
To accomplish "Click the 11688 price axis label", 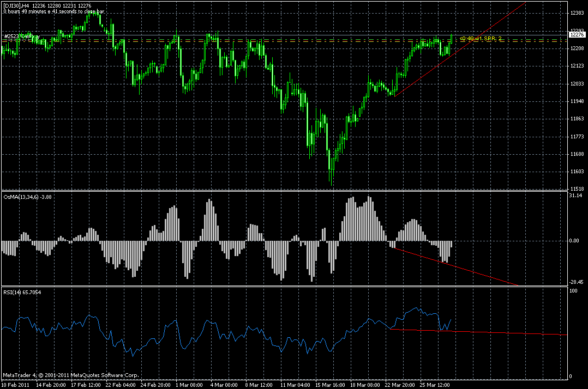I will pyautogui.click(x=577, y=154).
